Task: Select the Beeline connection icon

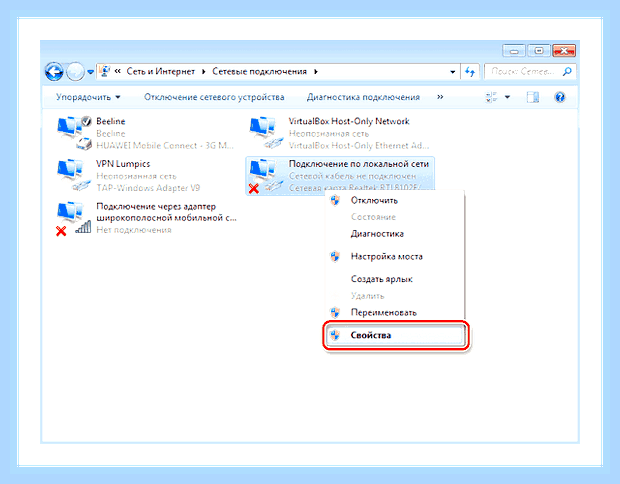Action: pyautogui.click(x=74, y=132)
